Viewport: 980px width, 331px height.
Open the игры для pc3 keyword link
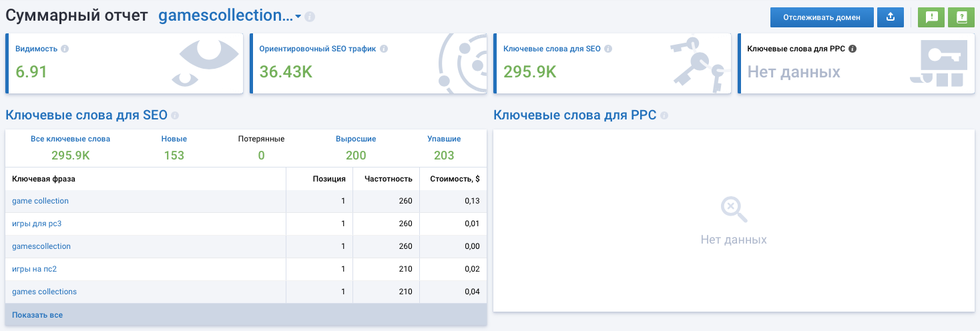click(x=37, y=224)
